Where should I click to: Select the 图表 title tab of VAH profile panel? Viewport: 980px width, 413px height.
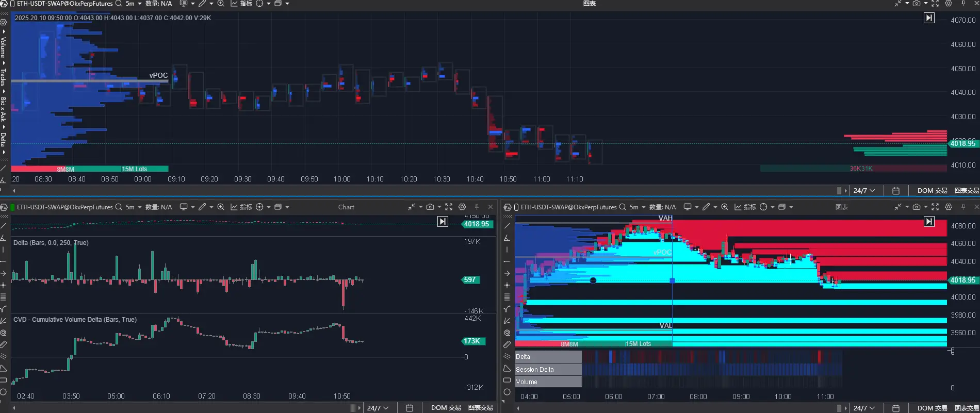(x=842, y=207)
